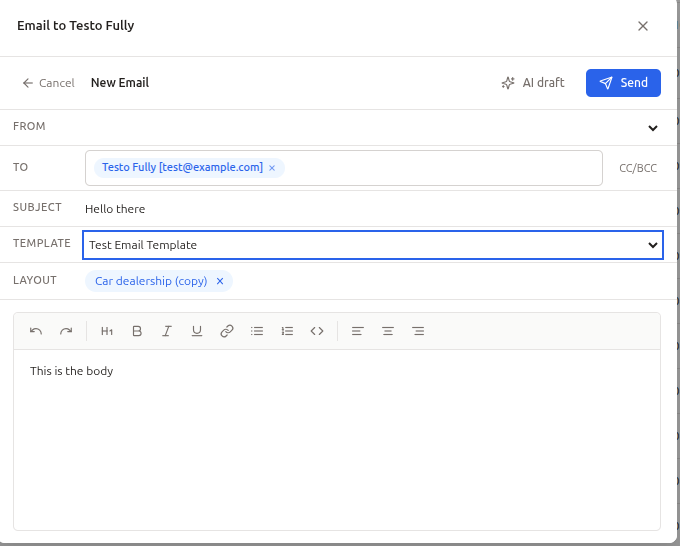
Task: Toggle italic formatting
Action: (x=167, y=331)
